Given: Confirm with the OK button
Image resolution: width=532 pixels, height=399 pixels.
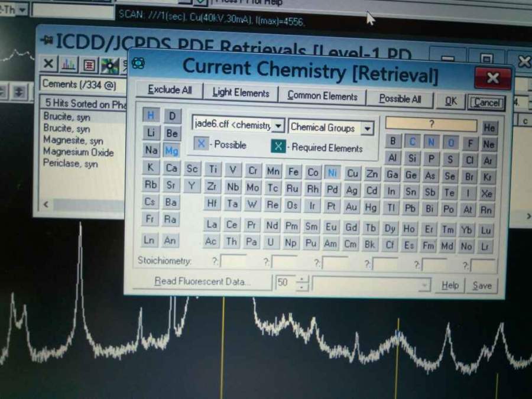Looking at the screenshot, I should [450, 101].
